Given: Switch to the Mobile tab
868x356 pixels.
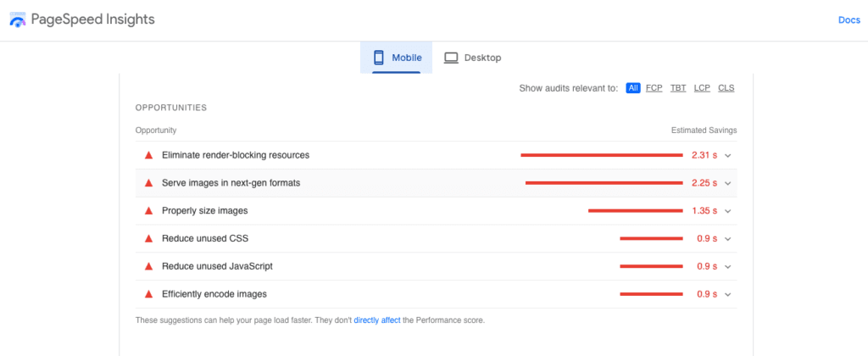Looking at the screenshot, I should (397, 58).
